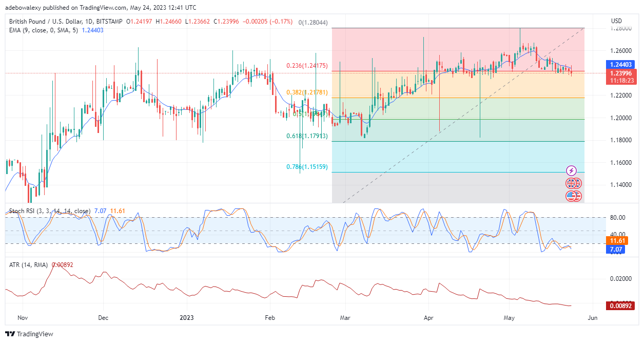Select the blue 1.24403 EMA price label
This screenshot has height=343, width=644.
620,65
